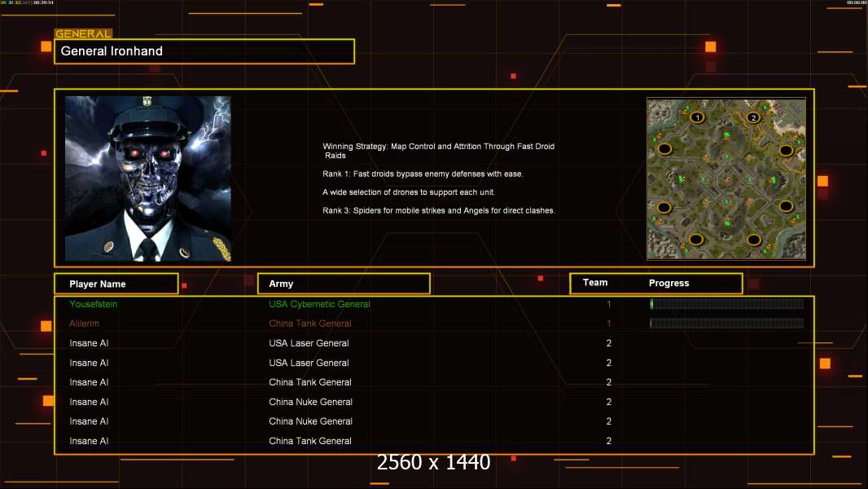This screenshot has width=868, height=489.
Task: Click start position 1 on the minimap
Action: [697, 117]
